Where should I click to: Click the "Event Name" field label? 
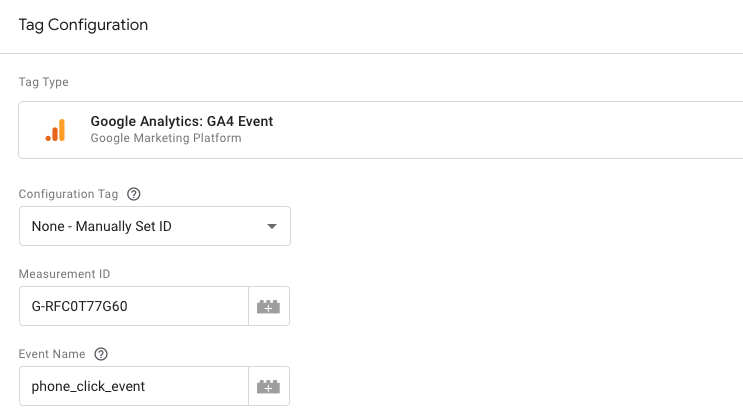52,354
